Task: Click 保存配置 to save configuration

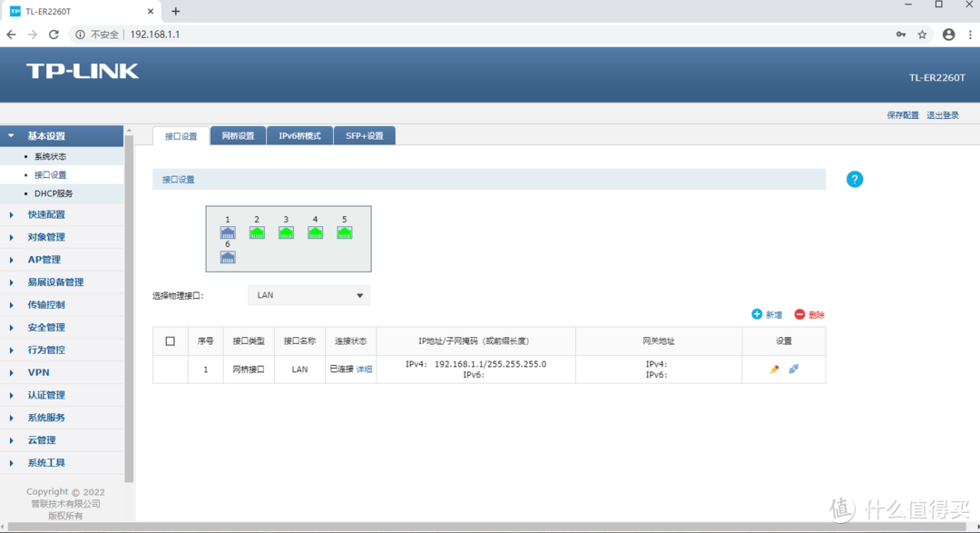Action: click(902, 115)
